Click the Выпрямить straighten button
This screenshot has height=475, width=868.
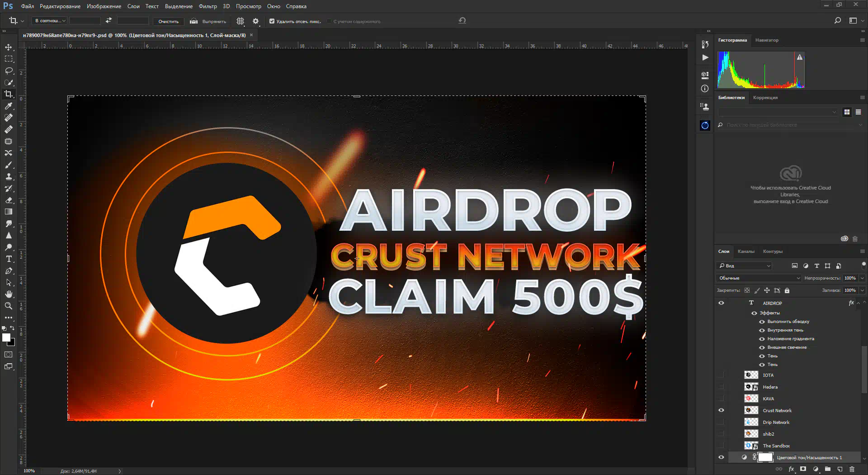208,21
